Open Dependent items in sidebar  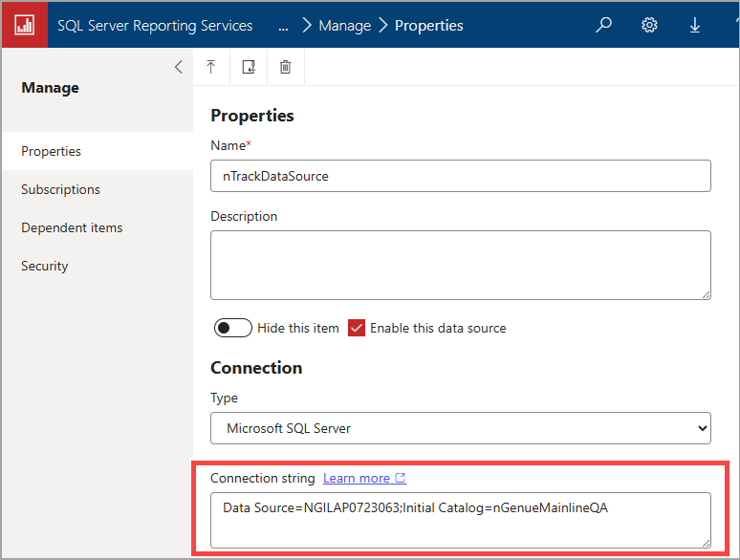pyautogui.click(x=98, y=227)
